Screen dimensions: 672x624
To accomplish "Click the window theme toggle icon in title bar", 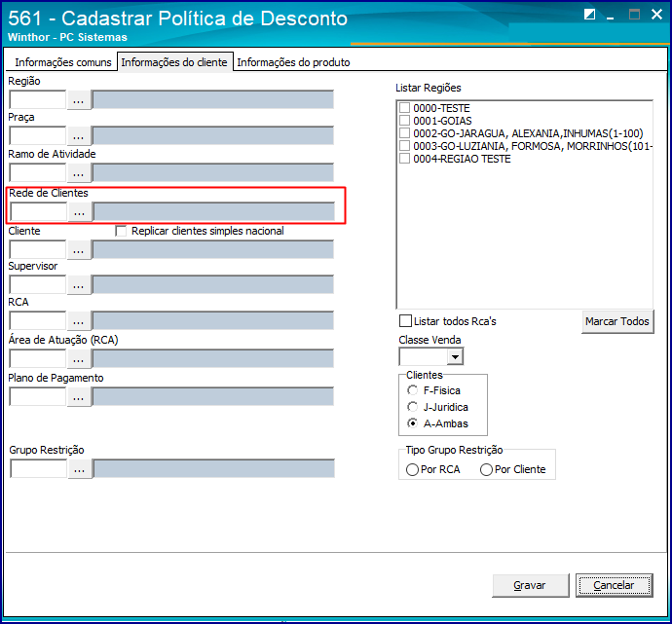I will pos(590,15).
